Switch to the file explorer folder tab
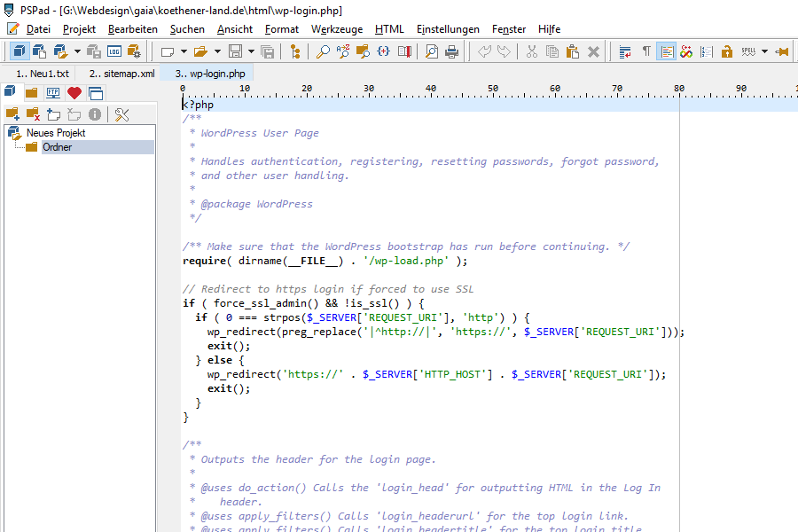The image size is (798, 532). (32, 92)
